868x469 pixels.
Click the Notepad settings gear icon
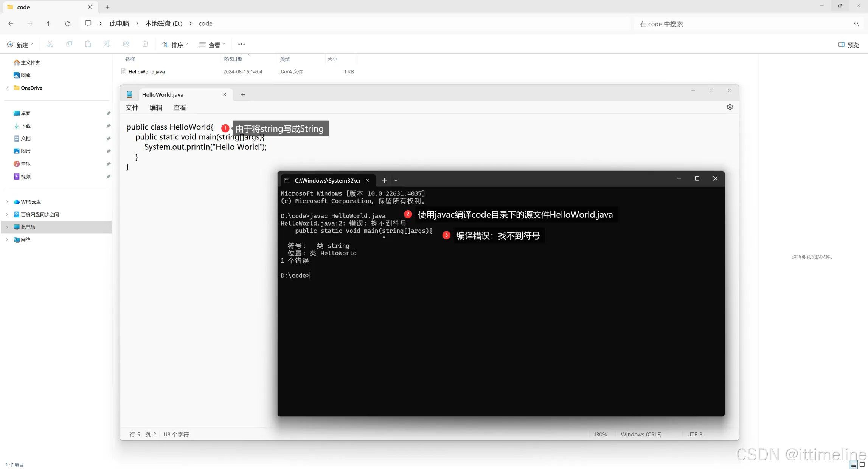tap(730, 107)
